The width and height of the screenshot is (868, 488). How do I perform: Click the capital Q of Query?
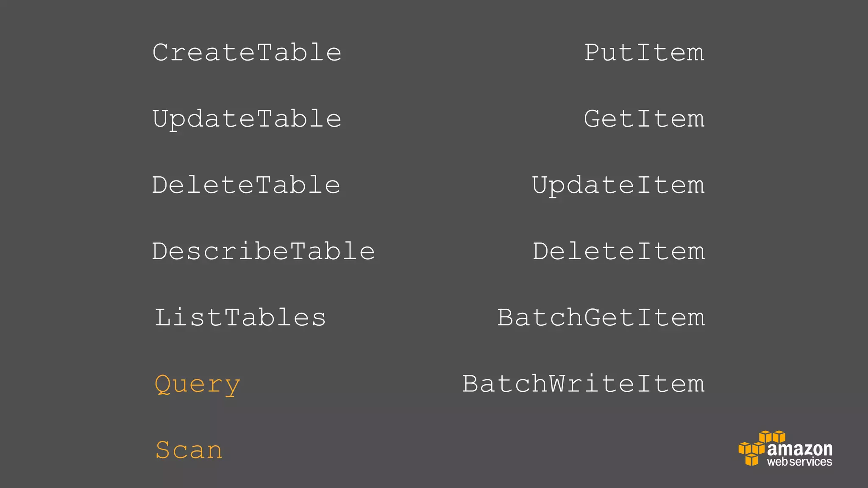pyautogui.click(x=163, y=384)
